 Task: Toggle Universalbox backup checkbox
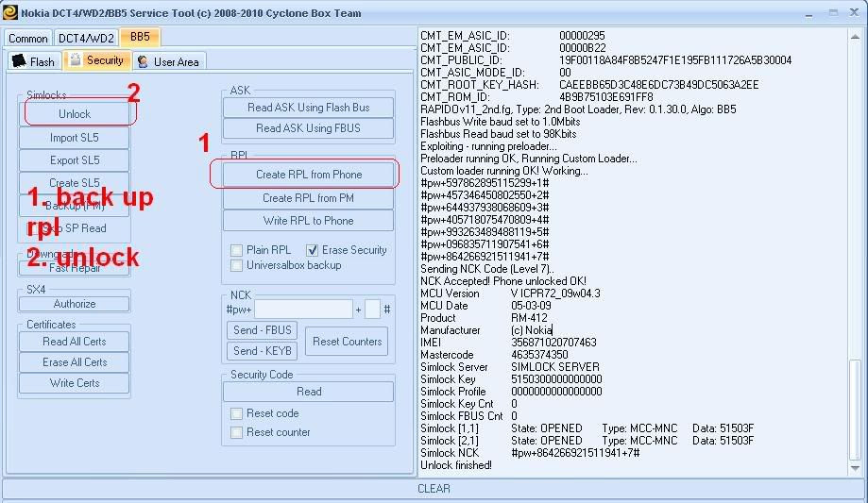236,265
